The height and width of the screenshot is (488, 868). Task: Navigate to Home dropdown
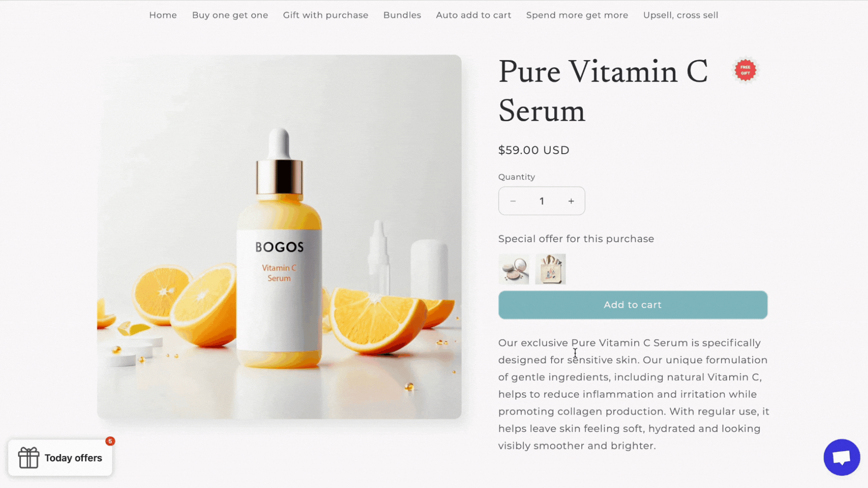pyautogui.click(x=162, y=15)
